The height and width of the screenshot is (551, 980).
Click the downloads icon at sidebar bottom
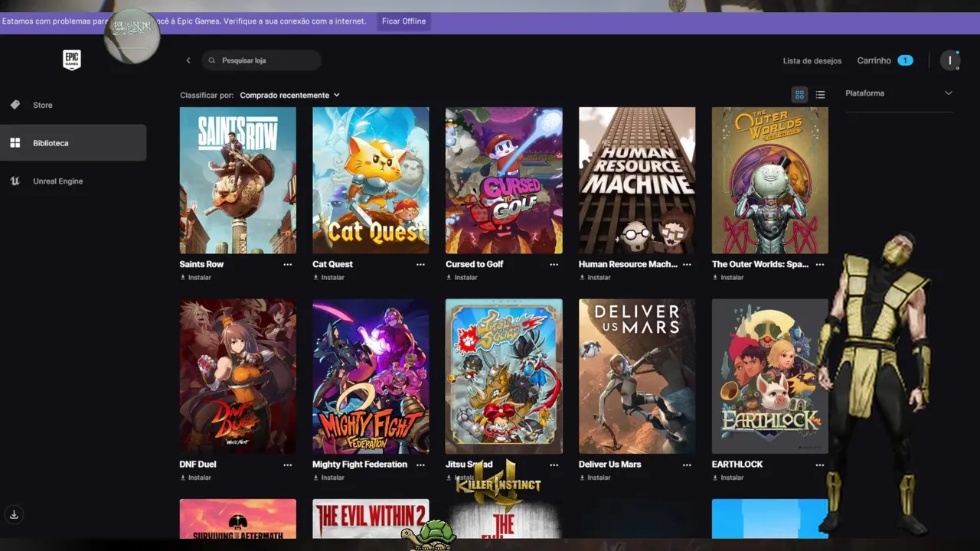pyautogui.click(x=14, y=514)
